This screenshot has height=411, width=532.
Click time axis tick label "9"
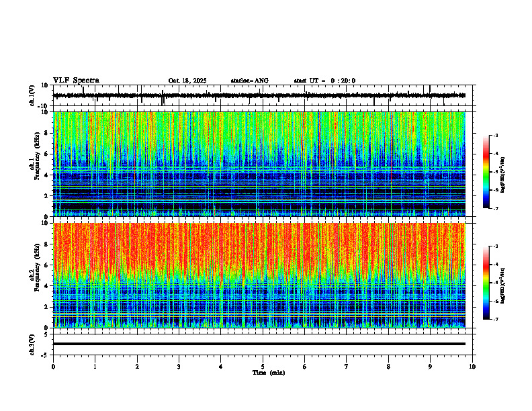pyautogui.click(x=430, y=367)
